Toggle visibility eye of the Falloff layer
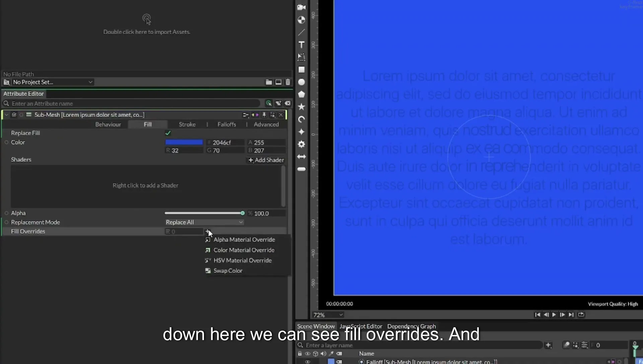 [307, 362]
